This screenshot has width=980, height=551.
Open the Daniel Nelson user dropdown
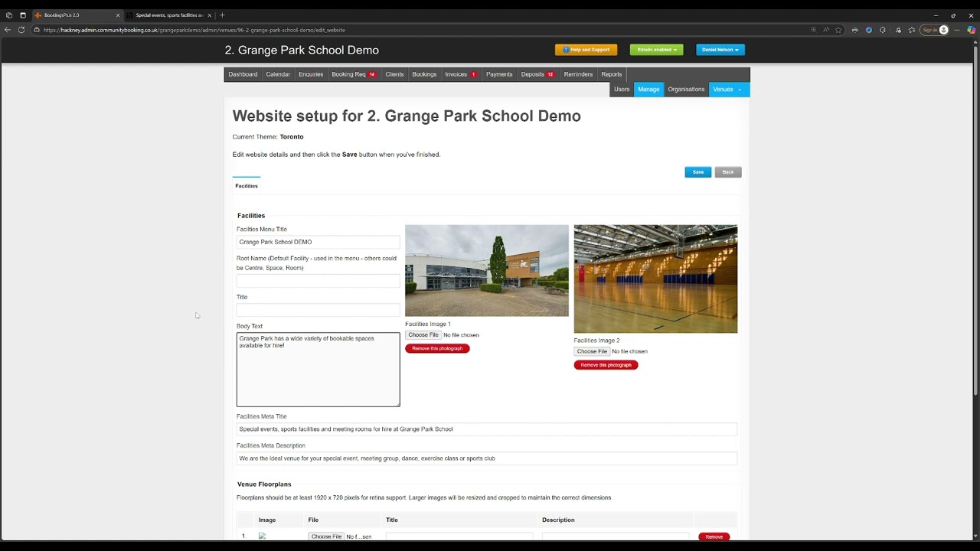(720, 50)
